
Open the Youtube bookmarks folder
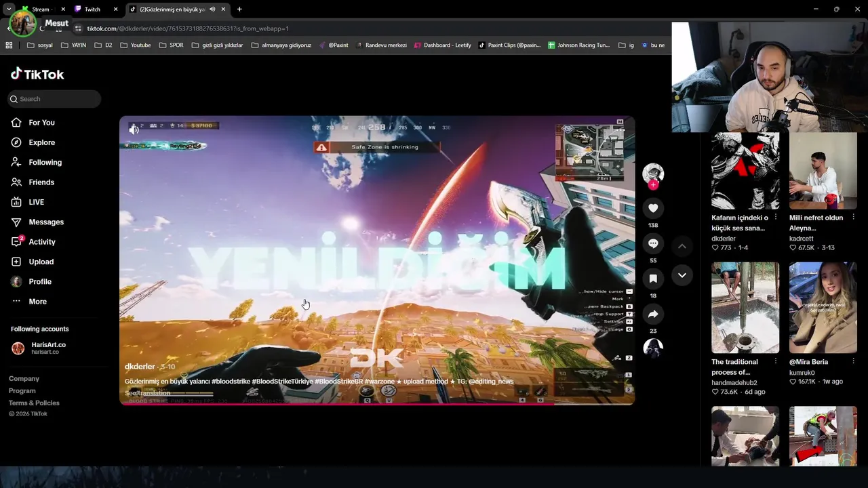[136, 45]
